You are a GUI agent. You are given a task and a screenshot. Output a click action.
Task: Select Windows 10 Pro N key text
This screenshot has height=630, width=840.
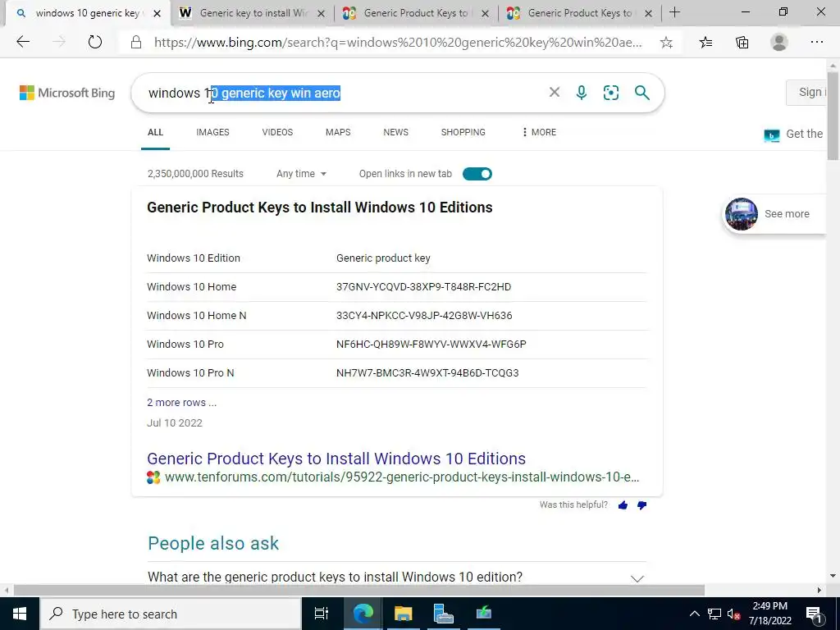(427, 373)
